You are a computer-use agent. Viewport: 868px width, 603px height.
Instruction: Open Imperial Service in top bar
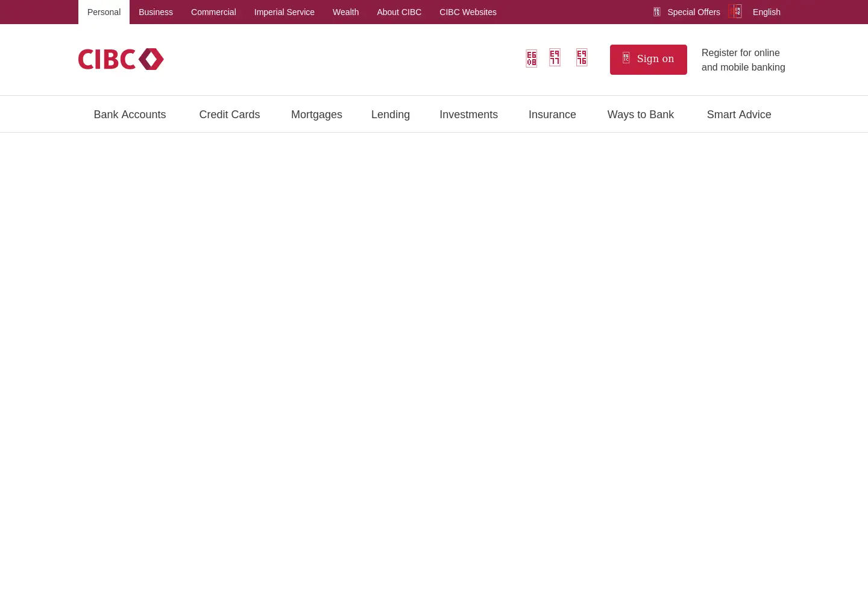[285, 12]
